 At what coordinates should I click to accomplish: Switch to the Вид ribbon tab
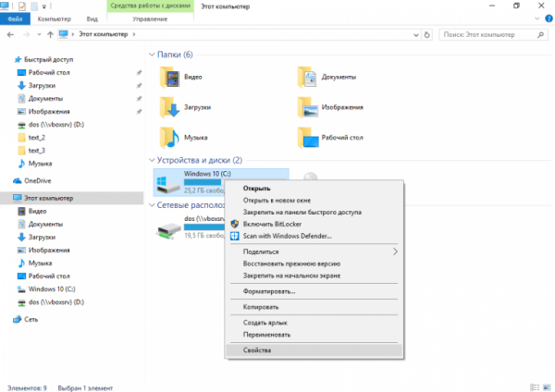point(92,18)
